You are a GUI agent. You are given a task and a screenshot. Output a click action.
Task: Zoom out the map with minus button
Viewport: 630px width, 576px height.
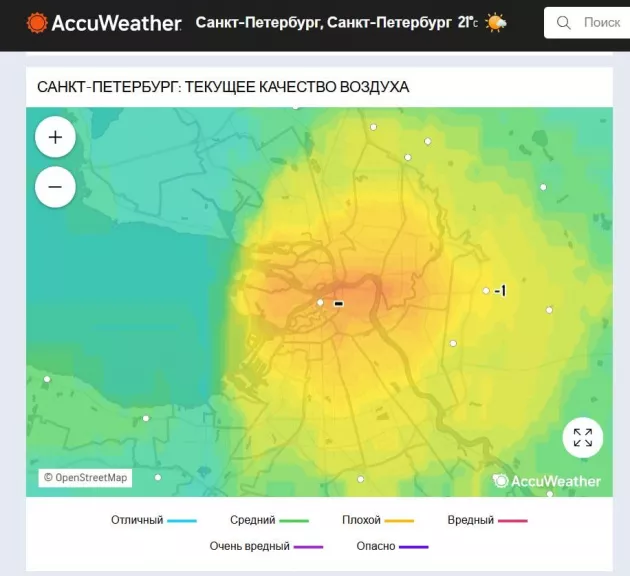coord(55,187)
